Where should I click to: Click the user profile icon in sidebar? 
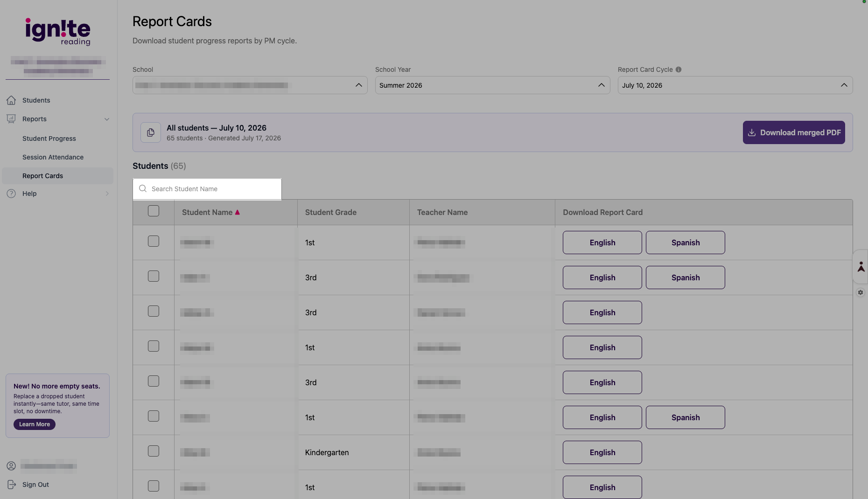tap(11, 466)
